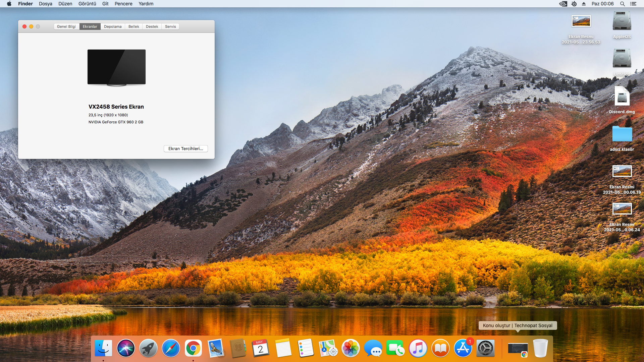The height and width of the screenshot is (362, 644).
Task: Select the adsız klasör folder
Action: [622, 134]
